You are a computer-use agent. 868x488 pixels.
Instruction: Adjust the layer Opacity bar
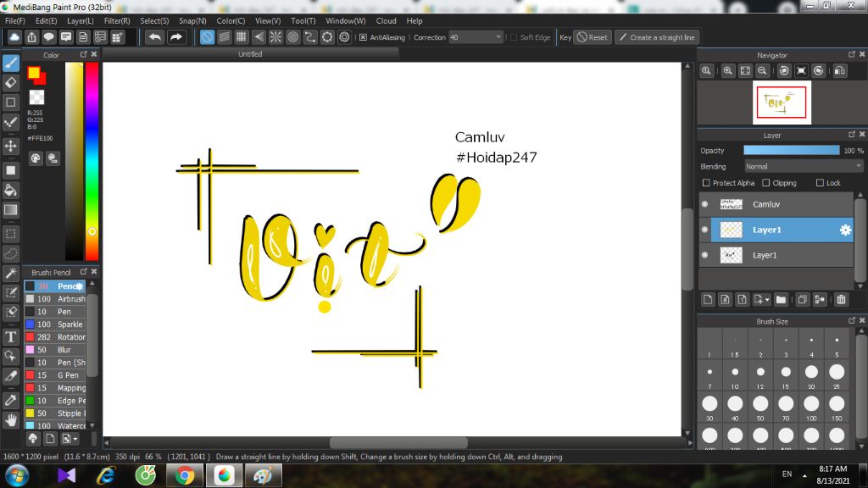pos(791,151)
